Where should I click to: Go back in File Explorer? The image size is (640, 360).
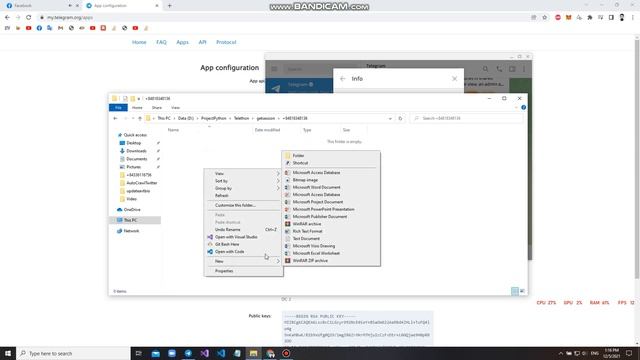coord(116,118)
